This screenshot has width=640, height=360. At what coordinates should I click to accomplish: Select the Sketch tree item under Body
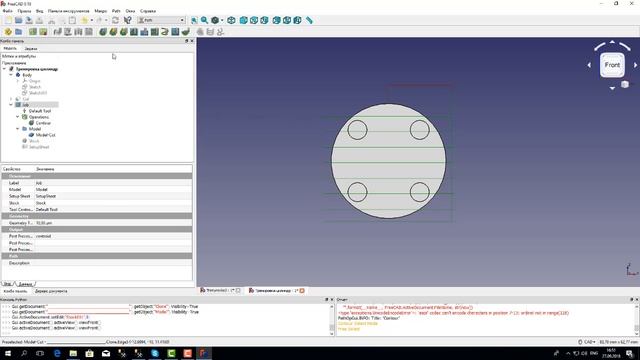tap(35, 87)
